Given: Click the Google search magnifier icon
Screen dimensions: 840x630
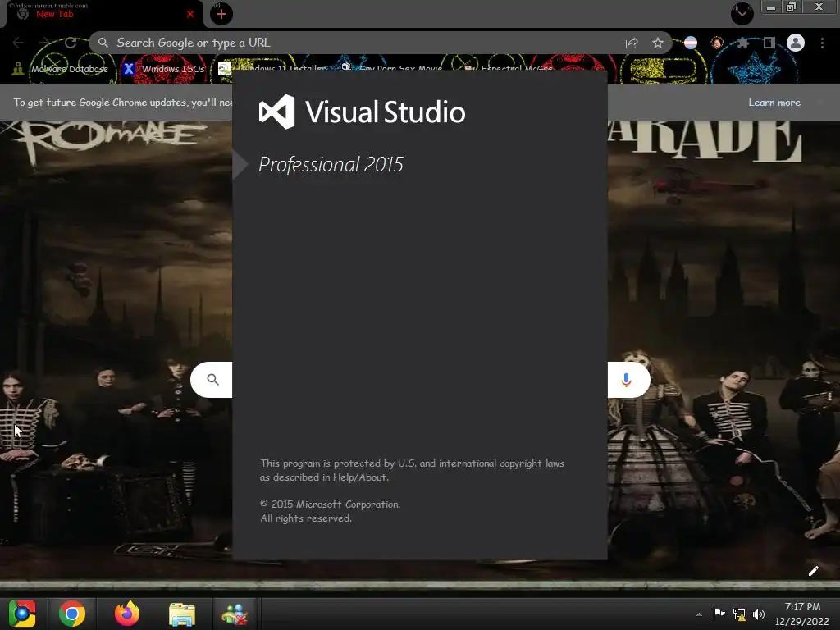Looking at the screenshot, I should 212,380.
